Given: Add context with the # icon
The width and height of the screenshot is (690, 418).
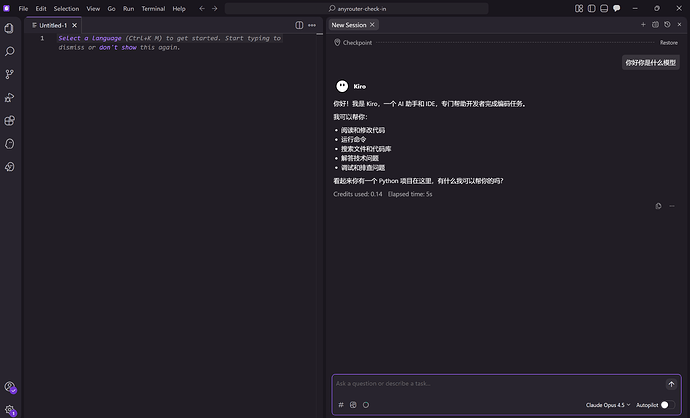Looking at the screenshot, I should [x=341, y=405].
